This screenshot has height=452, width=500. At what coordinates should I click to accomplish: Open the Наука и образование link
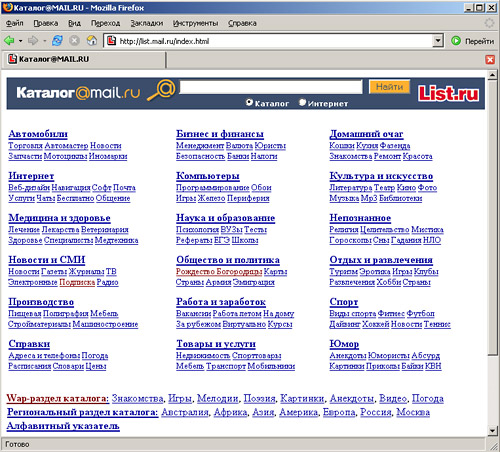226,218
